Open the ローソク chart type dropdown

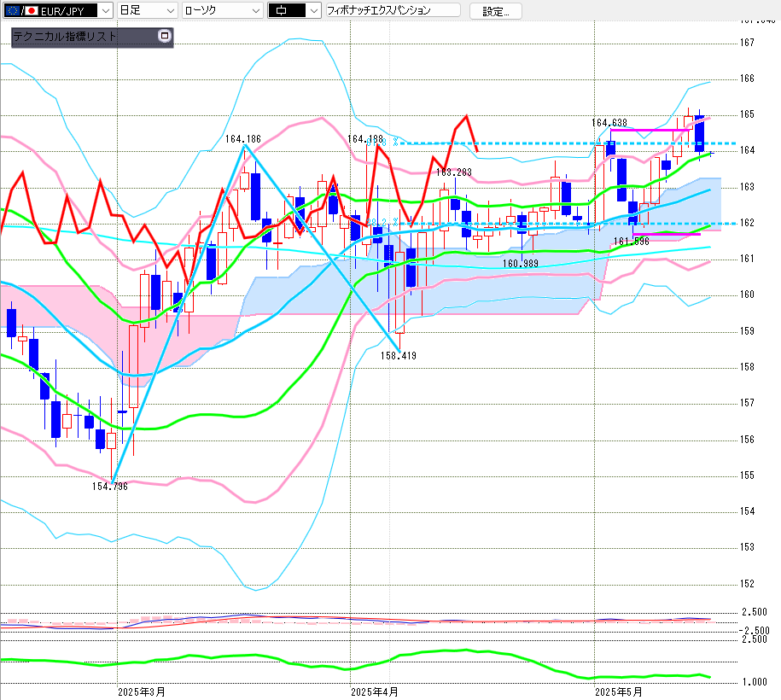222,10
